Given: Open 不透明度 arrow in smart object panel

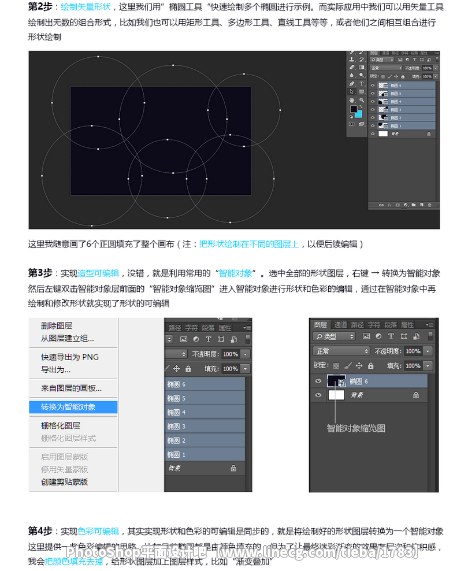Looking at the screenshot, I should coord(428,351).
